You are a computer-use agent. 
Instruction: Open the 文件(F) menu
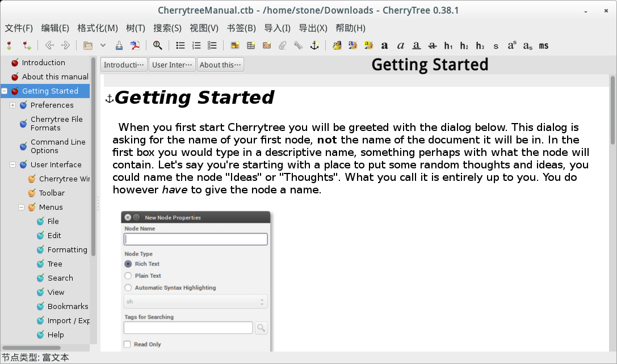click(19, 28)
